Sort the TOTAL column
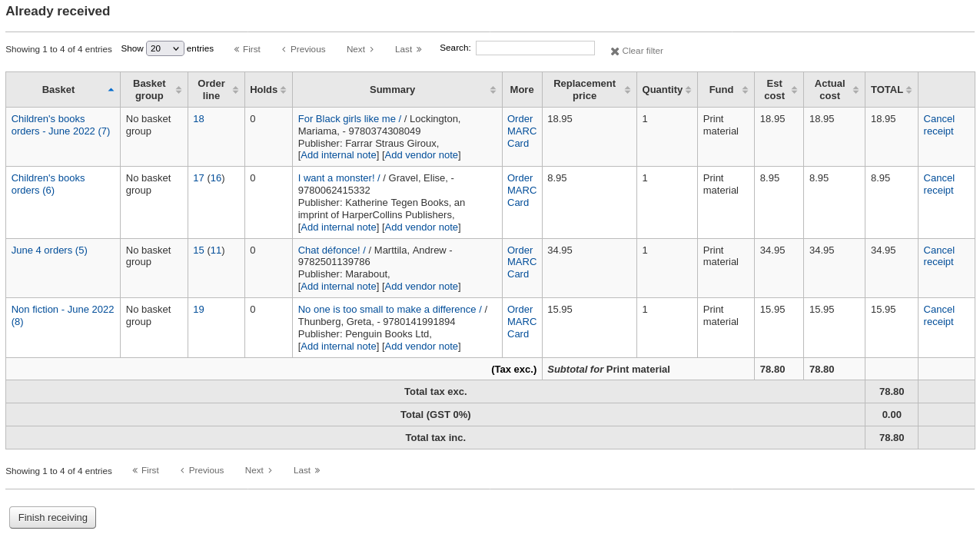980x534 pixels. coord(886,89)
